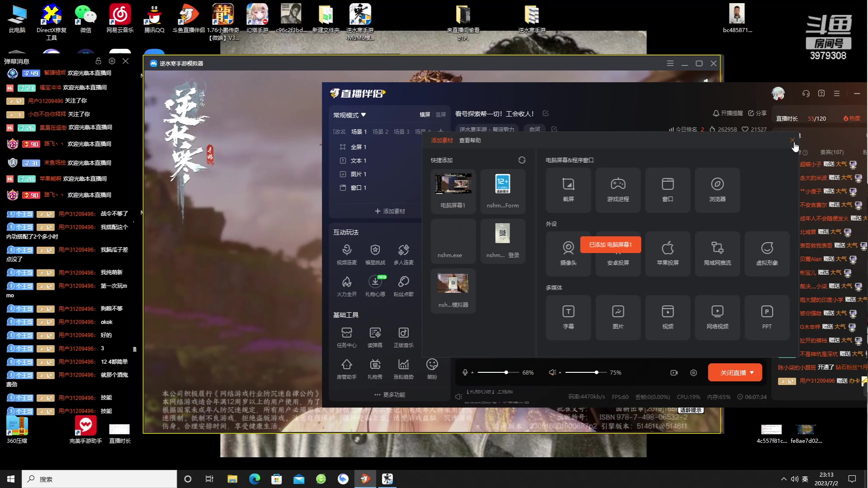Open the Windows Start menu
The height and width of the screenshot is (488, 868).
pos(11,479)
